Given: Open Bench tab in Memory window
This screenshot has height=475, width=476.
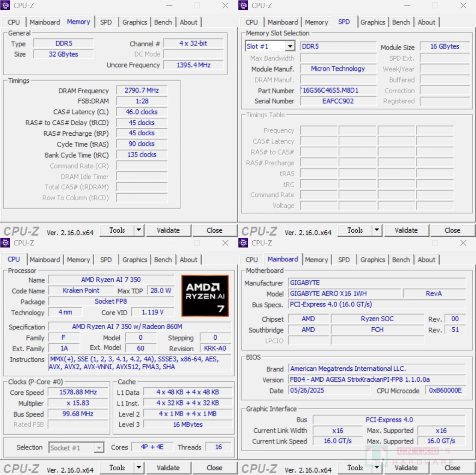Looking at the screenshot, I should [x=163, y=22].
